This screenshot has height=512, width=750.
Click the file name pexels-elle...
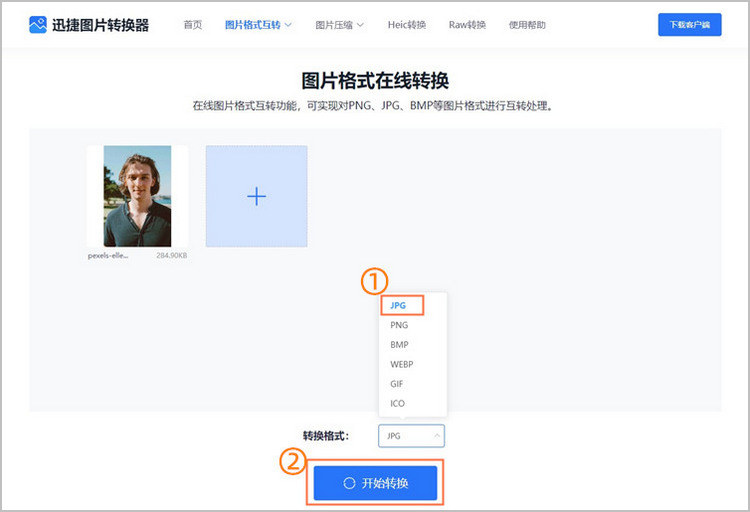pyautogui.click(x=108, y=256)
